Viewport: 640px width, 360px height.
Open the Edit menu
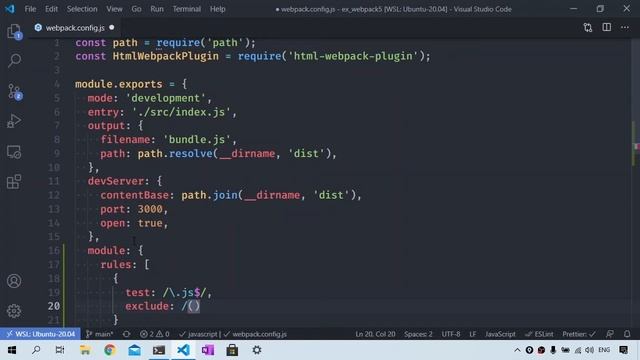(x=51, y=9)
